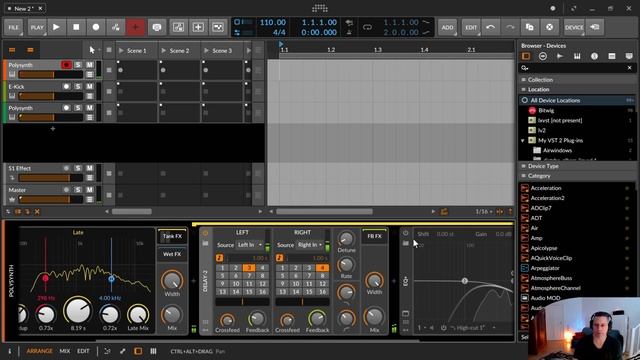Disarm record on first Polysynth track
The height and width of the screenshot is (360, 640).
[66, 65]
